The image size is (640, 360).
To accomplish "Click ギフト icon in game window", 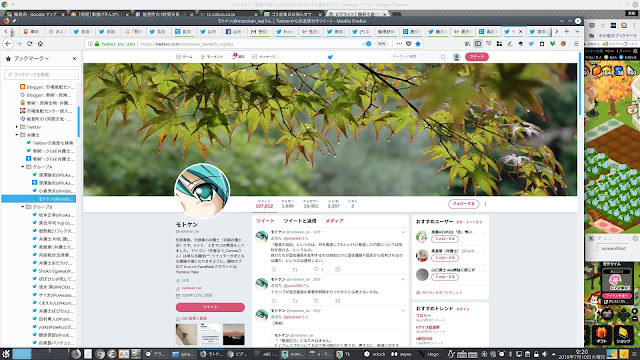I will [x=601, y=335].
